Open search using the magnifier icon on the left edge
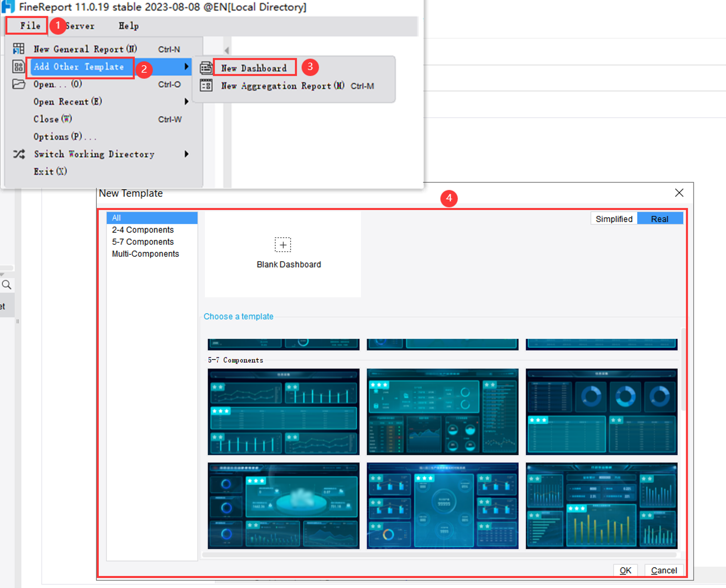The height and width of the screenshot is (588, 726). pos(6,284)
